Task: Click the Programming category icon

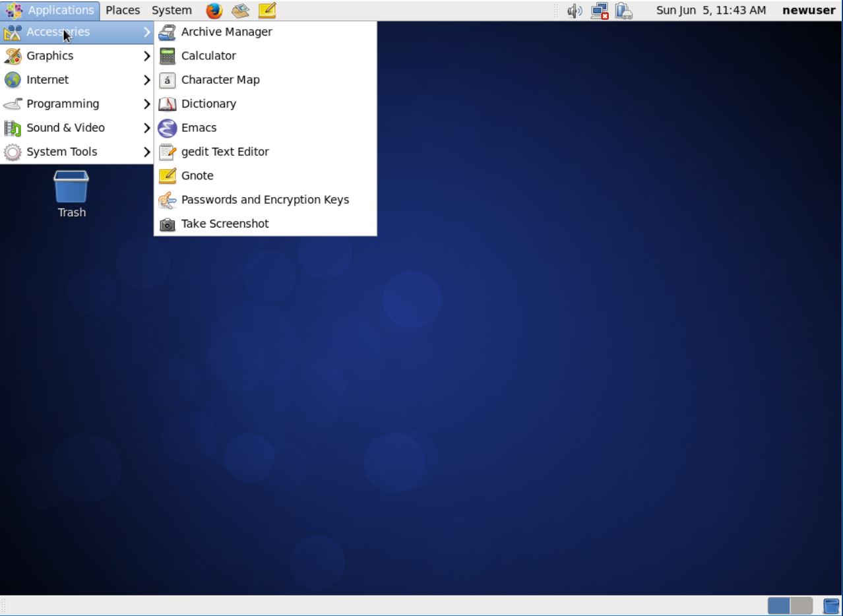Action: tap(13, 104)
